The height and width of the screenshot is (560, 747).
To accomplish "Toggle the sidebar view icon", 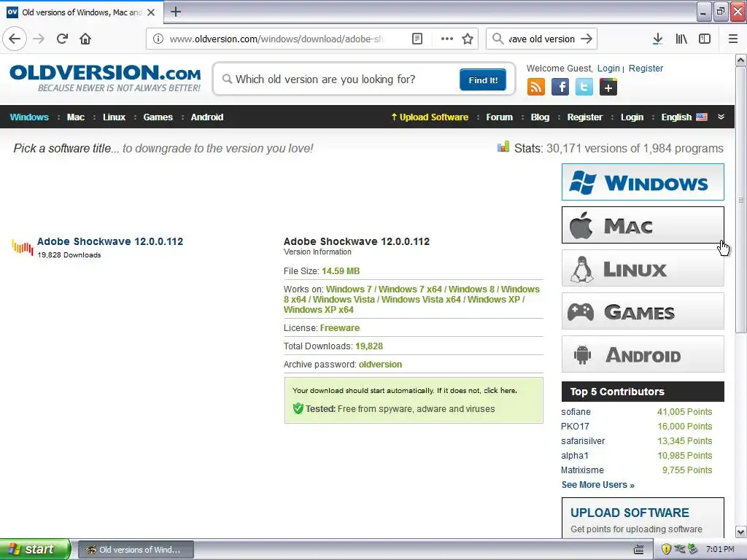I will [x=705, y=39].
